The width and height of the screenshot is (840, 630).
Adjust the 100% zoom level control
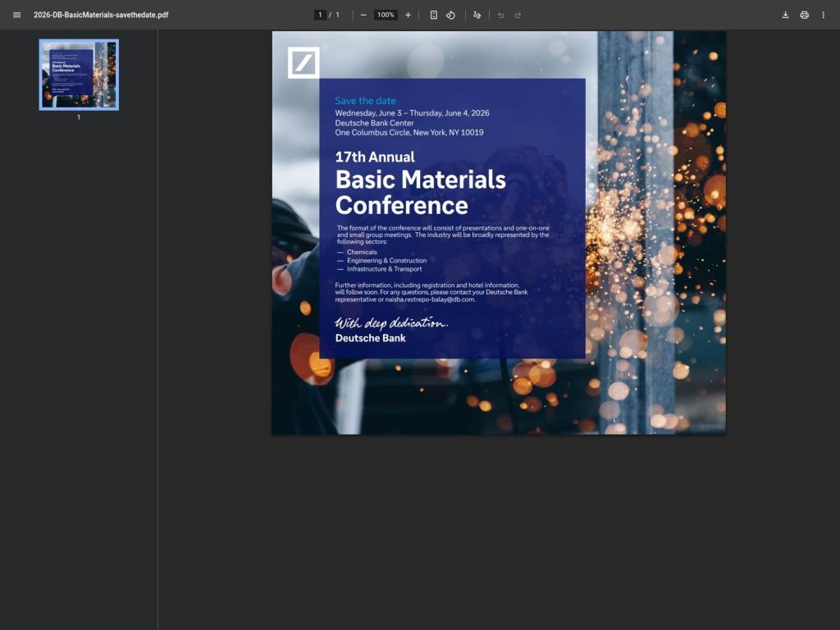[x=385, y=14]
